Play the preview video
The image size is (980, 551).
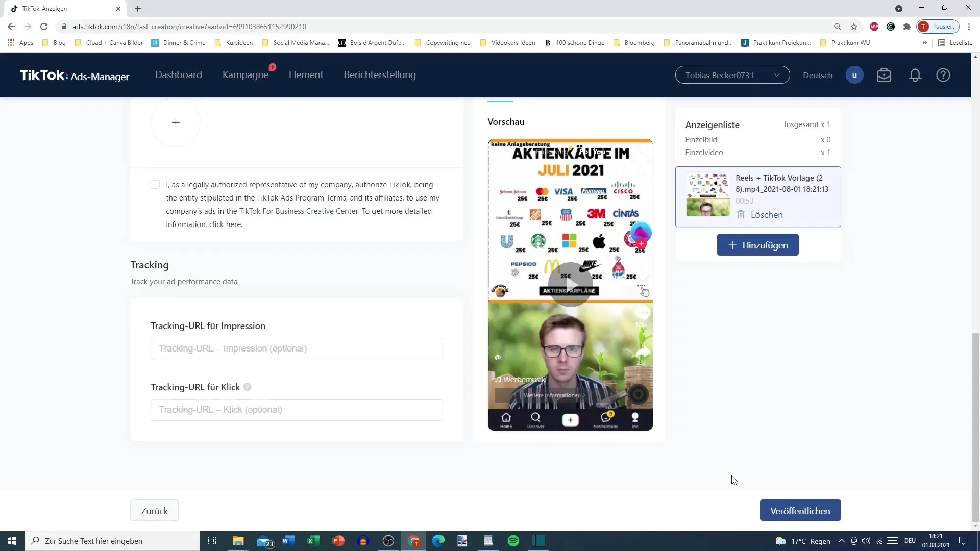pos(570,284)
